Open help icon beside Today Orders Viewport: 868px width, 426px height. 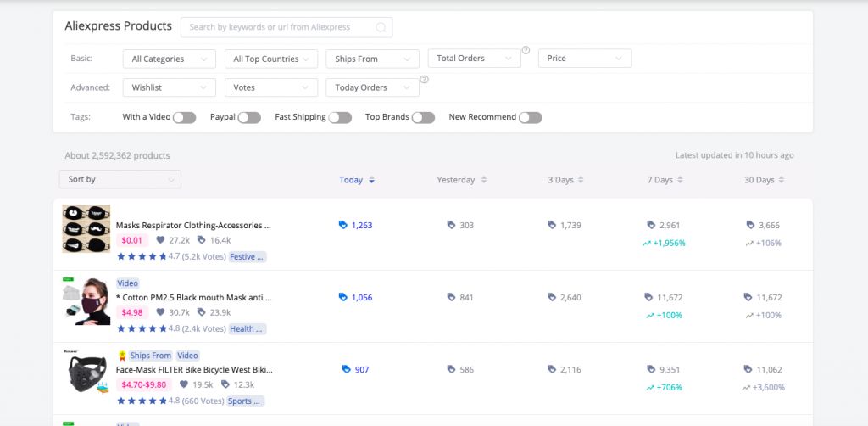tap(424, 79)
